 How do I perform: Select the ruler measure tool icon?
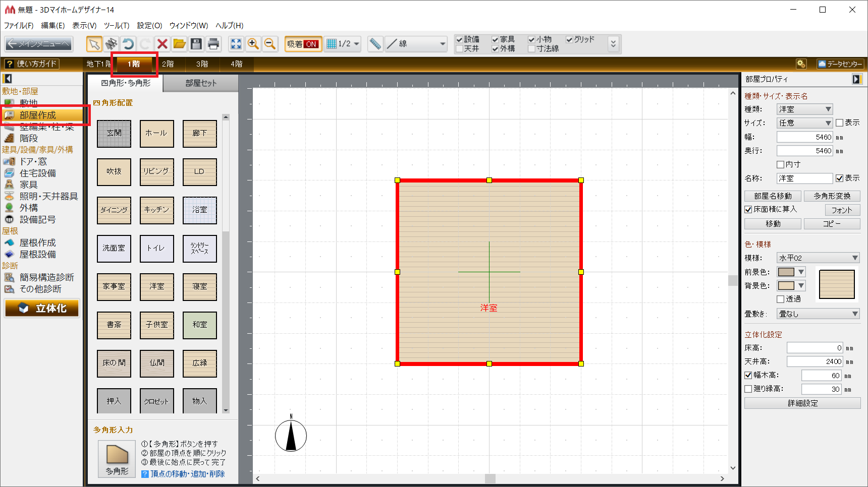(375, 44)
